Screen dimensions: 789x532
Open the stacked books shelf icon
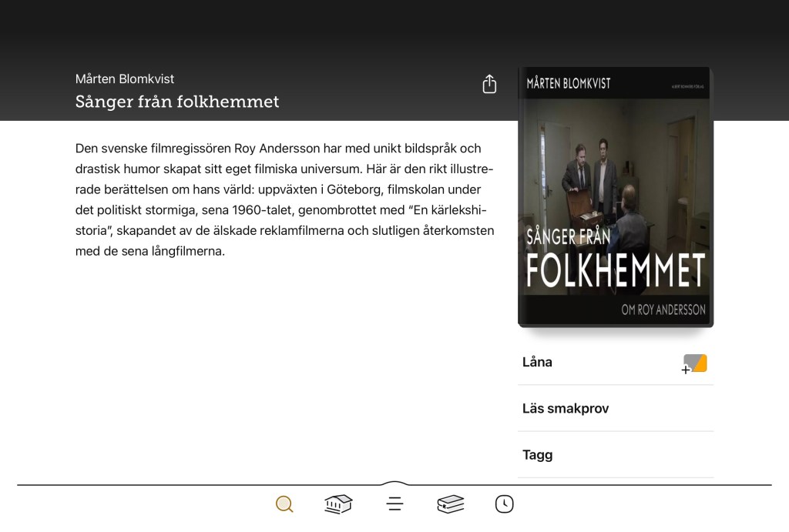pyautogui.click(x=451, y=504)
